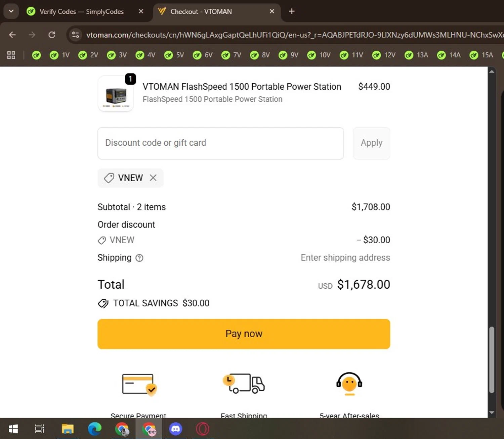Open the 12V bookmark
The width and height of the screenshot is (504, 439).
[x=384, y=55]
